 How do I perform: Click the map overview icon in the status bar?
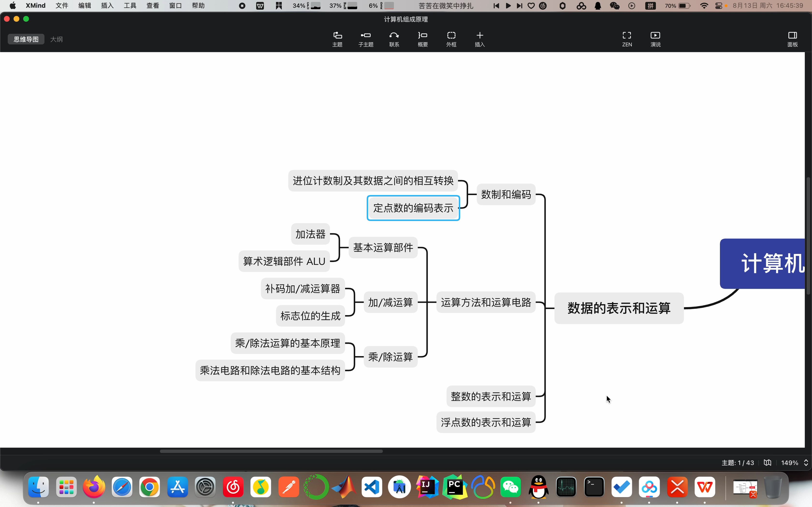(767, 463)
